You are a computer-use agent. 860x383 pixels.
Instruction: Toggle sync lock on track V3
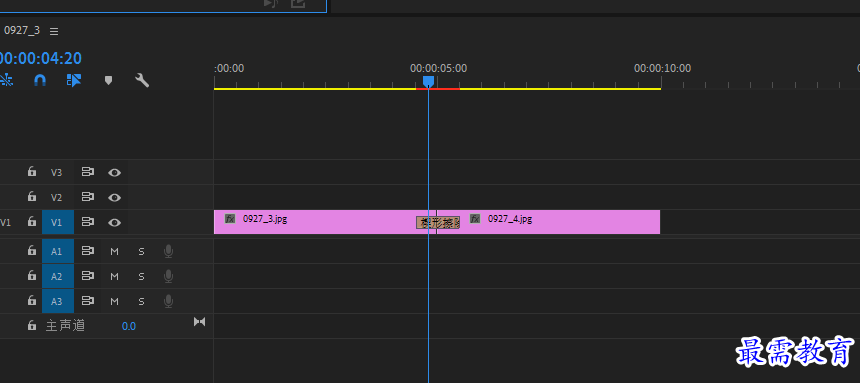click(87, 172)
